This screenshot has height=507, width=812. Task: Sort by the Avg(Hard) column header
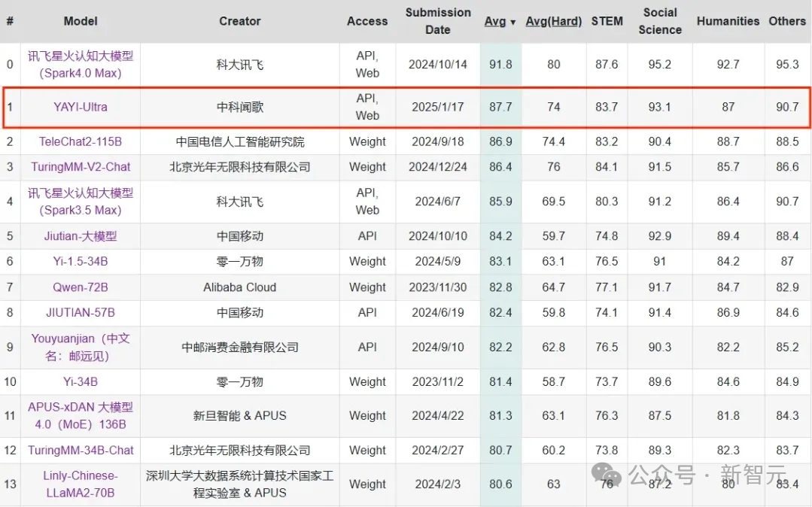coord(554,21)
